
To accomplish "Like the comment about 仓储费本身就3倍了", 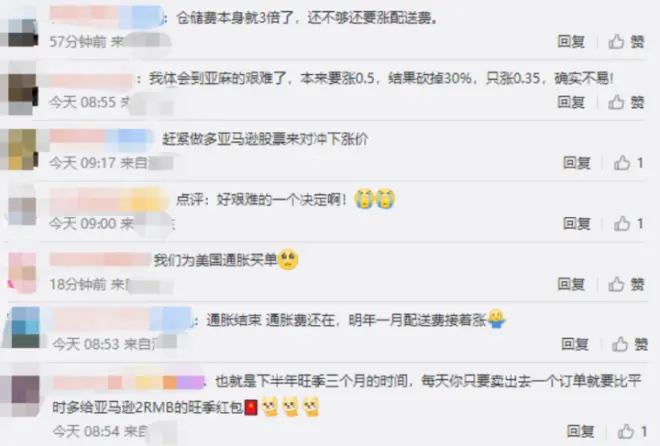I will 626,42.
